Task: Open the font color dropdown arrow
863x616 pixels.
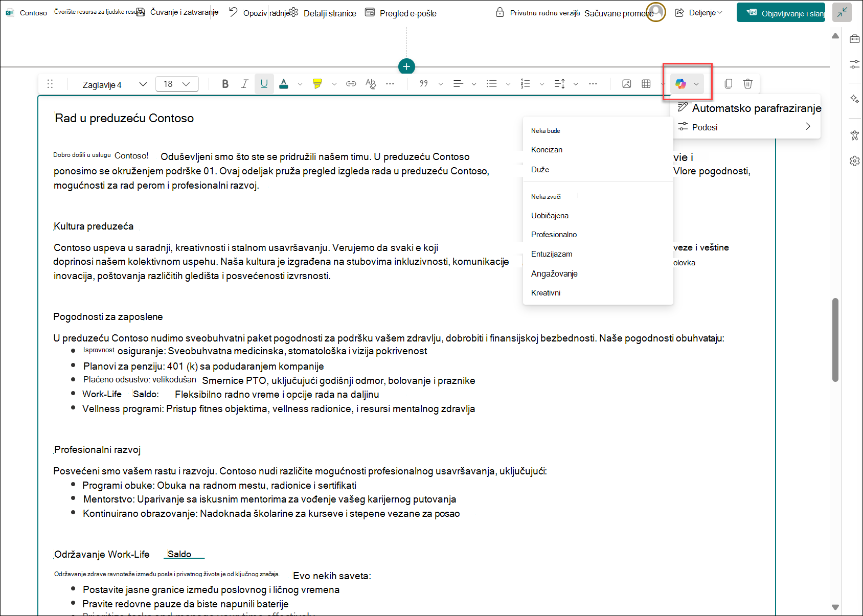Action: pos(300,84)
